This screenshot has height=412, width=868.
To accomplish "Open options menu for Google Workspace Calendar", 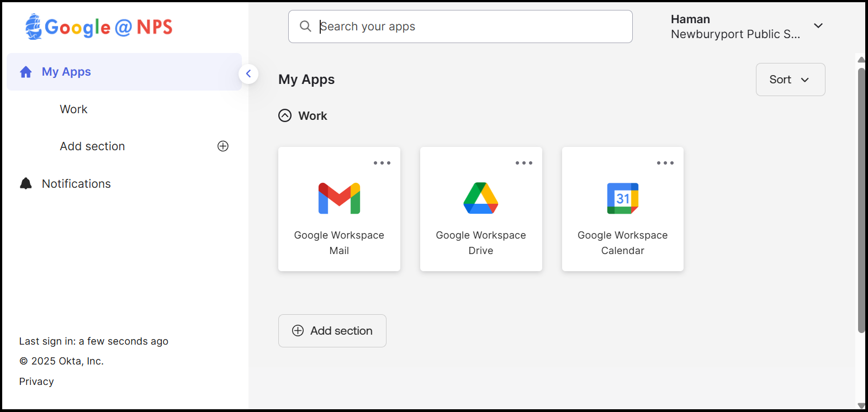I will [x=665, y=163].
